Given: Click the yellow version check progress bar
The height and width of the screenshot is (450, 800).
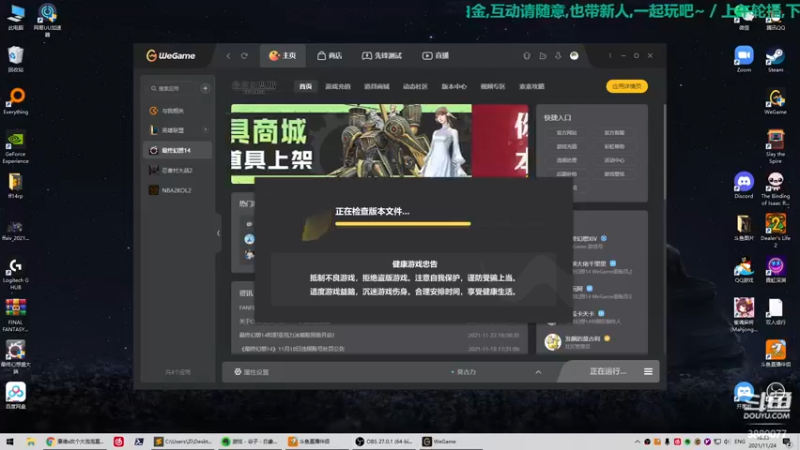Looking at the screenshot, I should [x=403, y=223].
